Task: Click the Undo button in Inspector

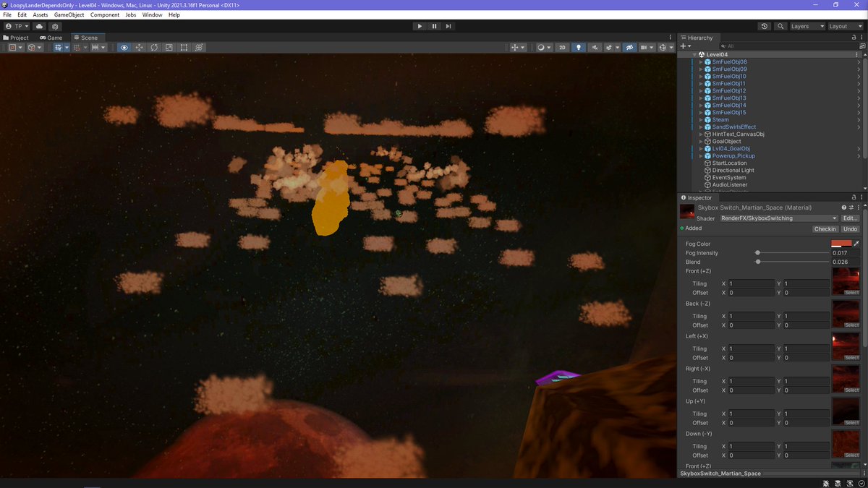Action: [850, 228]
